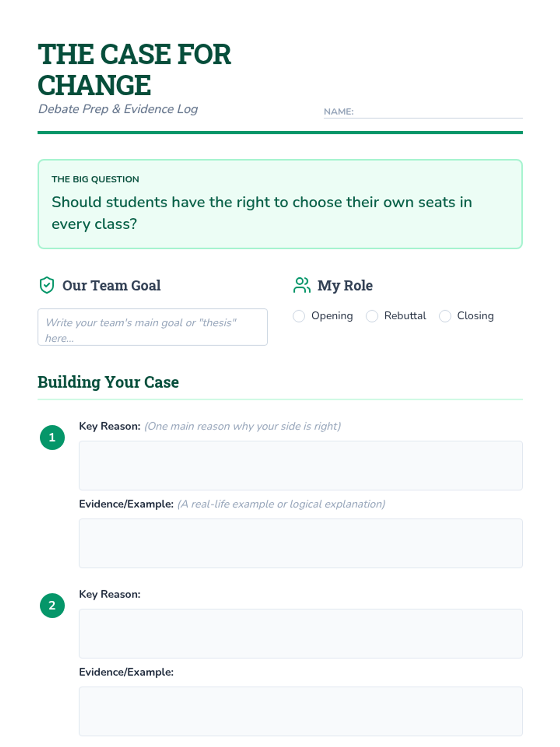The width and height of the screenshot is (560, 747).
Task: Click the Our Team Goal heading
Action: click(112, 285)
